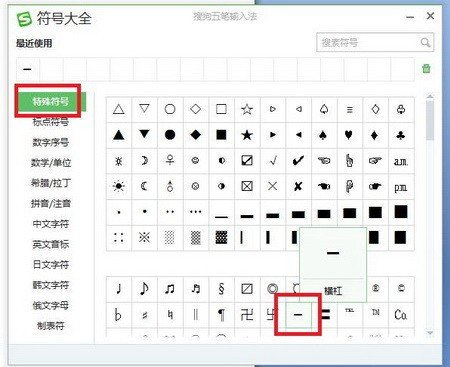The height and width of the screenshot is (367, 450).
Task: Insert the hollow square symbol
Action: point(221,109)
